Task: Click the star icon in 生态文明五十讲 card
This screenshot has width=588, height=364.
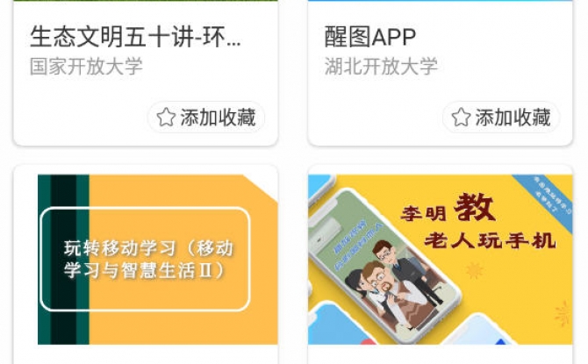Action: click(x=166, y=117)
